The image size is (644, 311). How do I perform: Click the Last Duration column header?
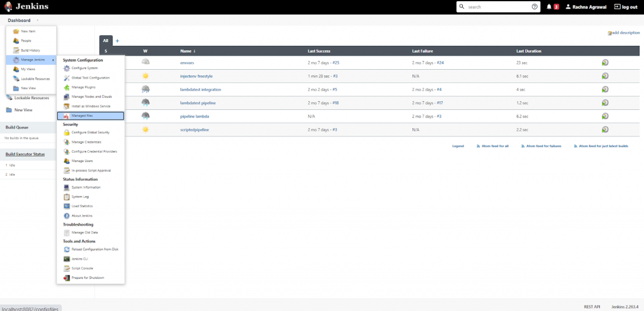tap(528, 52)
